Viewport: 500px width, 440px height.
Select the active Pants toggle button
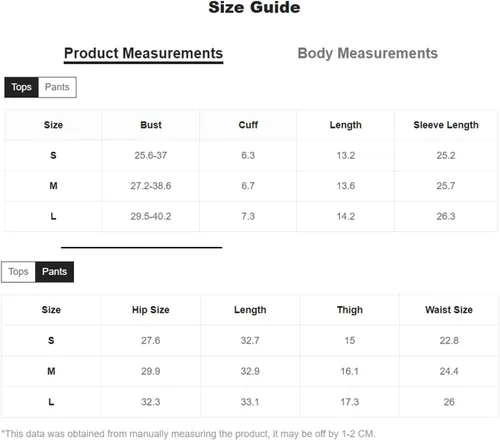coord(54,272)
